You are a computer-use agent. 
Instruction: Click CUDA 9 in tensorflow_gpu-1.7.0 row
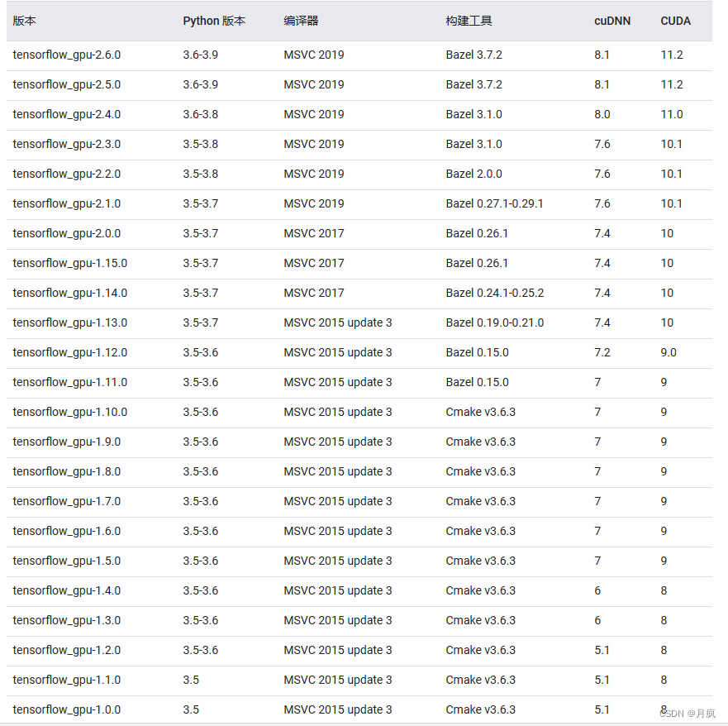tap(664, 501)
